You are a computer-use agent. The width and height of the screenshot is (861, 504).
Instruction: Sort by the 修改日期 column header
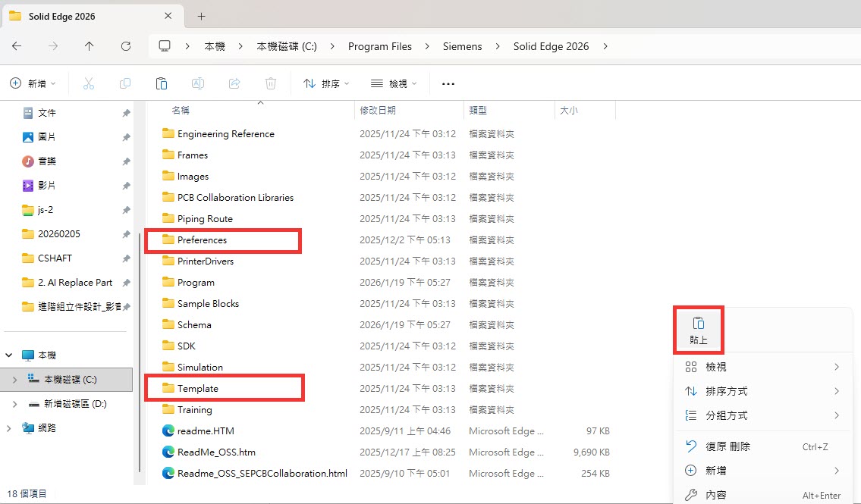pos(379,110)
